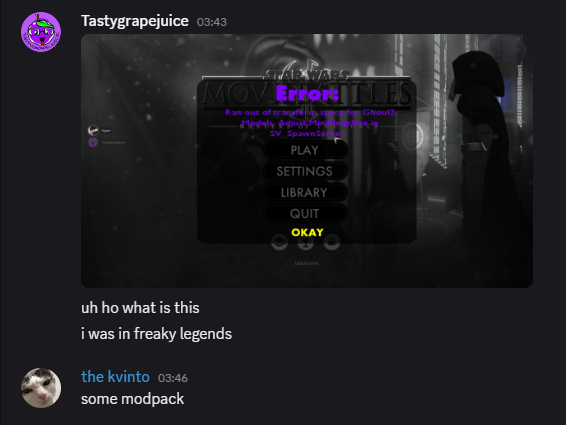Image resolution: width=566 pixels, height=425 pixels.
Task: Click the blue 'the kvinto' username
Action: (x=115, y=377)
